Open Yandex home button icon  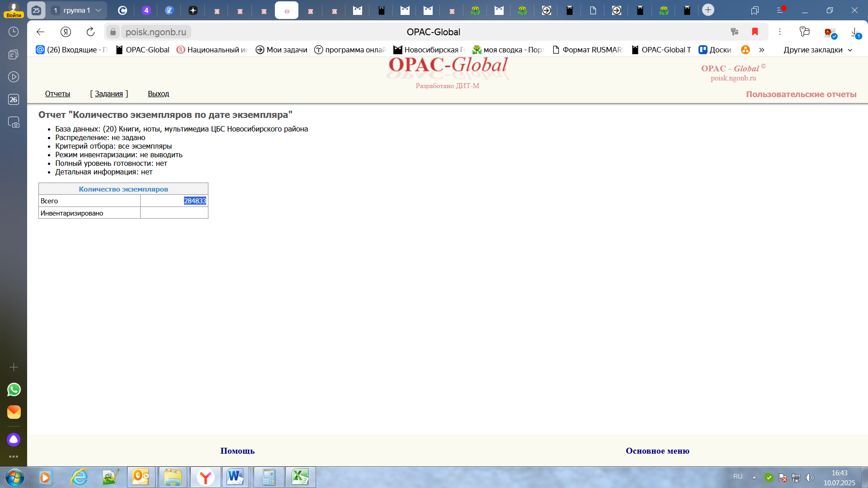click(66, 32)
